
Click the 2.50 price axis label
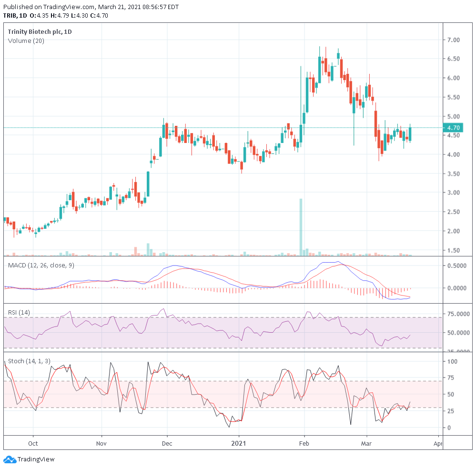pos(453,212)
